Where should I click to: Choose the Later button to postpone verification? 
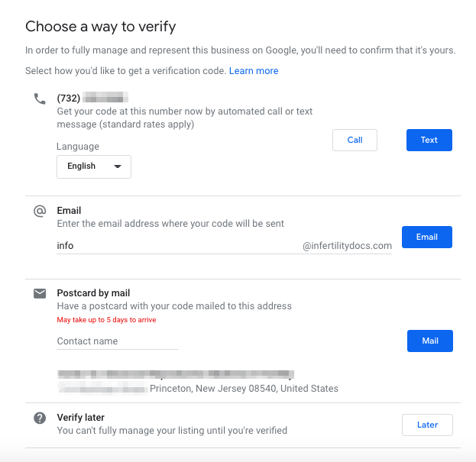pyautogui.click(x=427, y=425)
